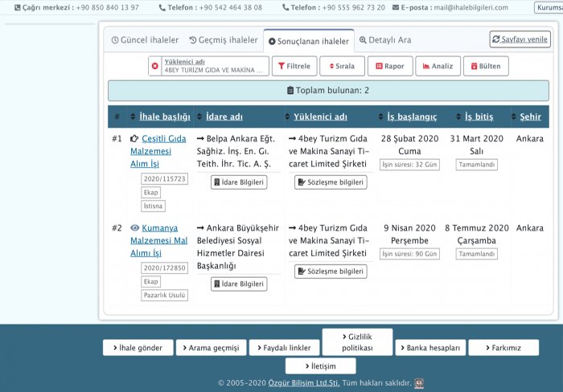Click e-mail address mail@ihalebilgileri.com

click(x=471, y=7)
